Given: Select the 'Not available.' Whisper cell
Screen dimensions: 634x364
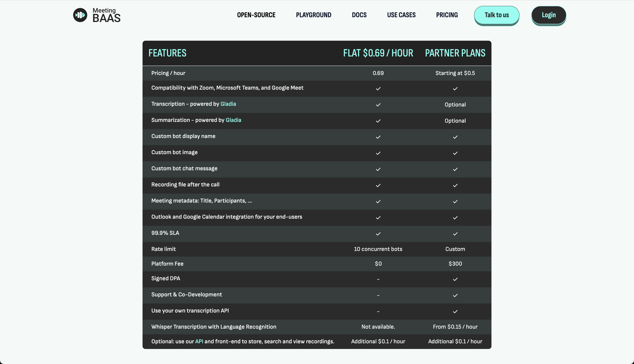Looking at the screenshot, I should point(378,327).
